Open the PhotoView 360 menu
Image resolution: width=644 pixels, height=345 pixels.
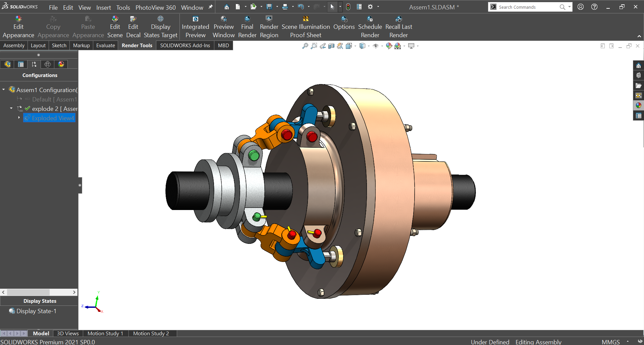coord(156,7)
